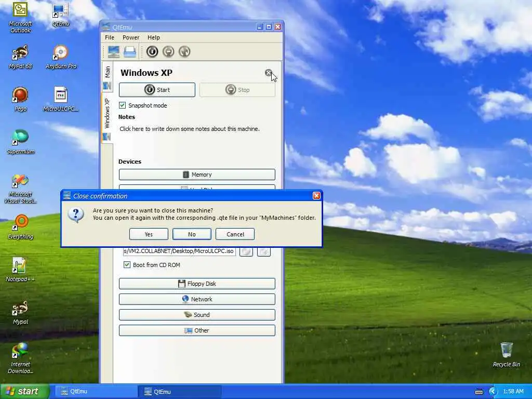Click the second QtEmu taskbar button
The image size is (532, 399).
click(179, 392)
